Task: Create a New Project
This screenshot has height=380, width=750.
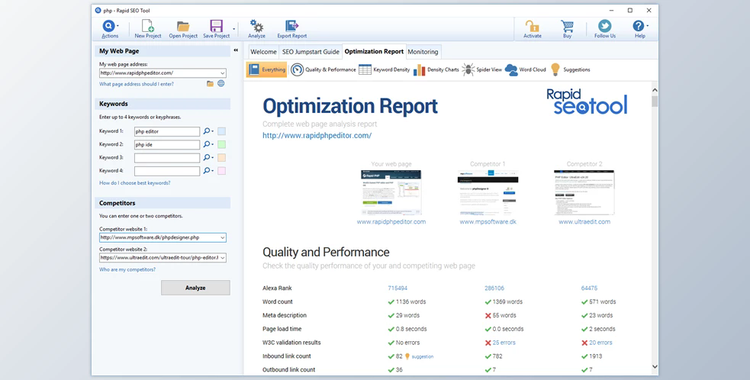Action: (x=148, y=26)
